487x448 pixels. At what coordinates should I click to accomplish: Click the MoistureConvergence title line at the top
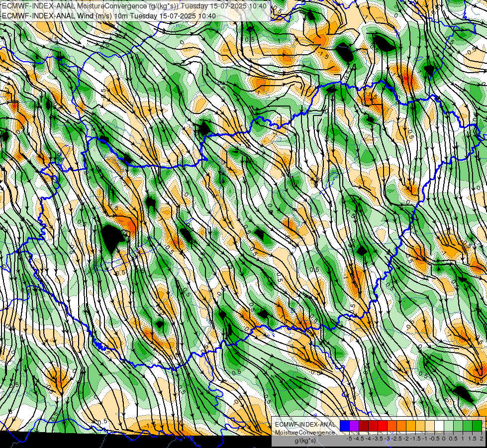[x=134, y=6]
